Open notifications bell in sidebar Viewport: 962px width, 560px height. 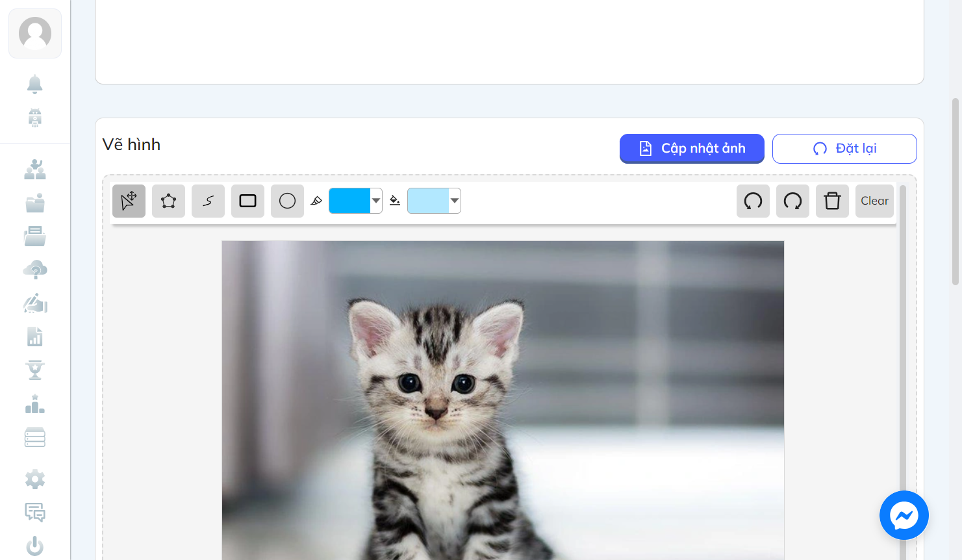[35, 84]
